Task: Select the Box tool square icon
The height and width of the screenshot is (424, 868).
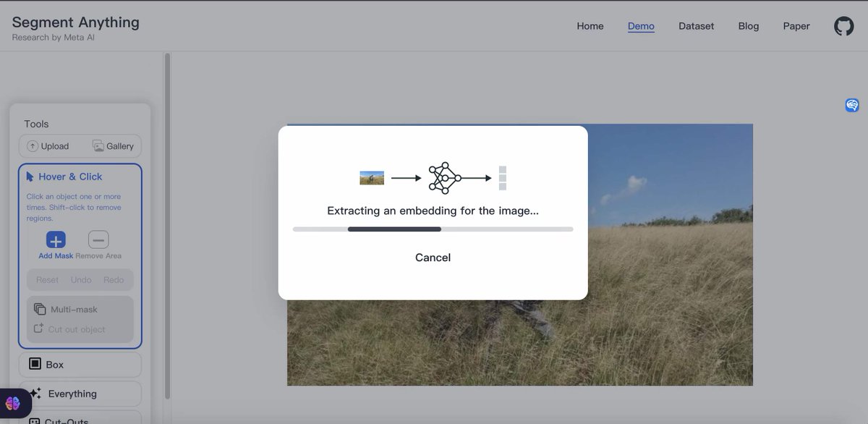Action: [x=35, y=364]
